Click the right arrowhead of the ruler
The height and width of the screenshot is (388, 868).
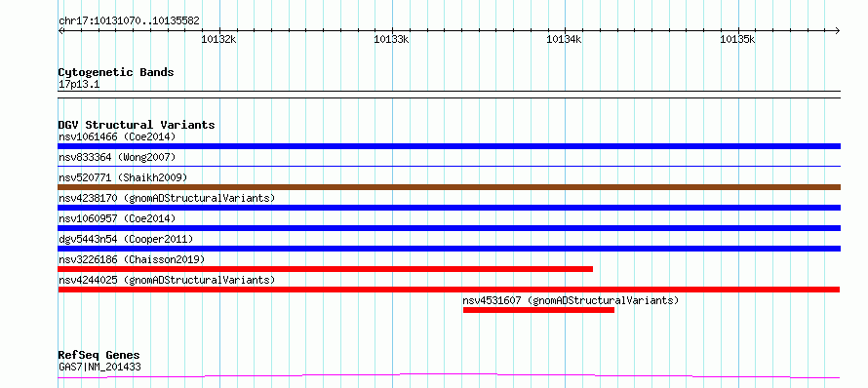click(x=838, y=30)
